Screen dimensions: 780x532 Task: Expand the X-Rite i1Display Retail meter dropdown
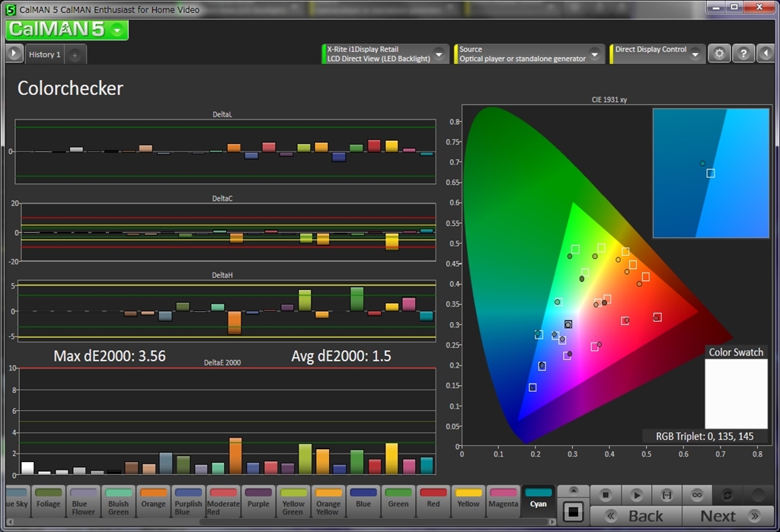click(439, 54)
